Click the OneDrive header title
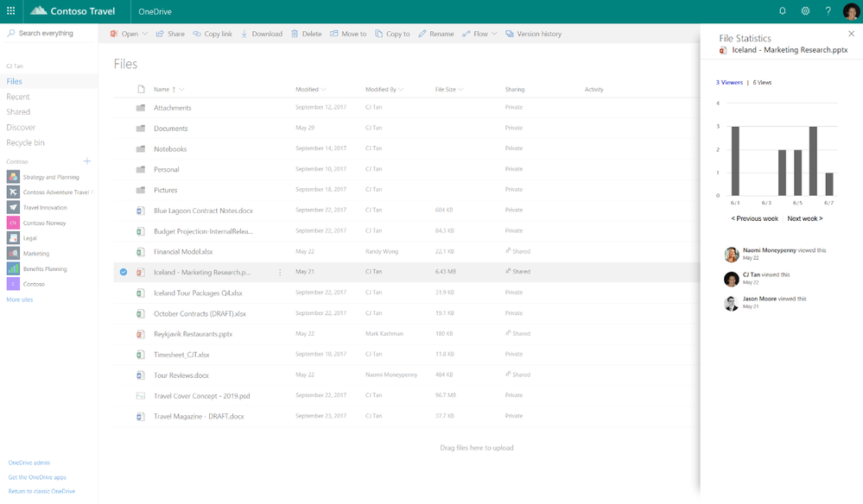 tap(155, 11)
